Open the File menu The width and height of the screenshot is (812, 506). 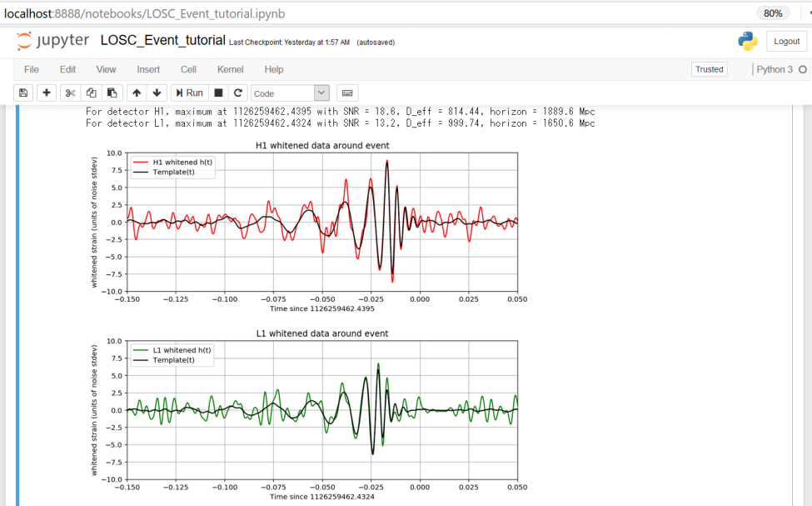(31, 69)
